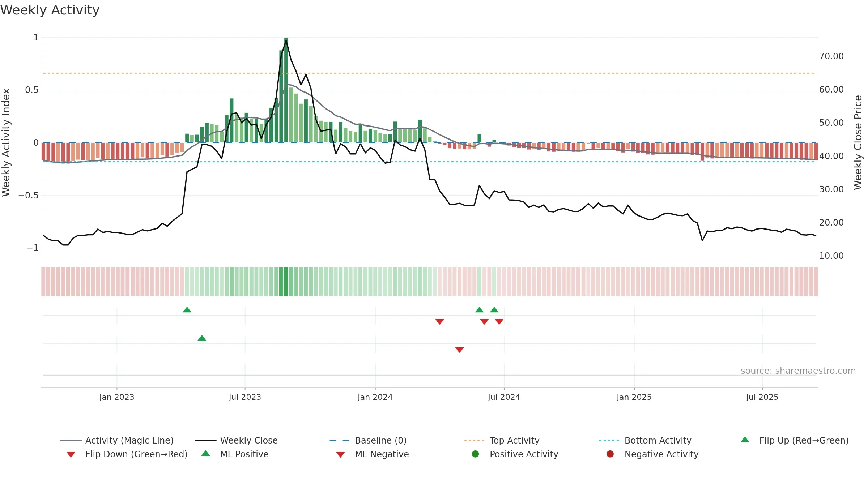Click the dotted cyan Bottom Activity legend sample
Image resolution: width=868 pixels, height=488 pixels.
pyautogui.click(x=610, y=440)
